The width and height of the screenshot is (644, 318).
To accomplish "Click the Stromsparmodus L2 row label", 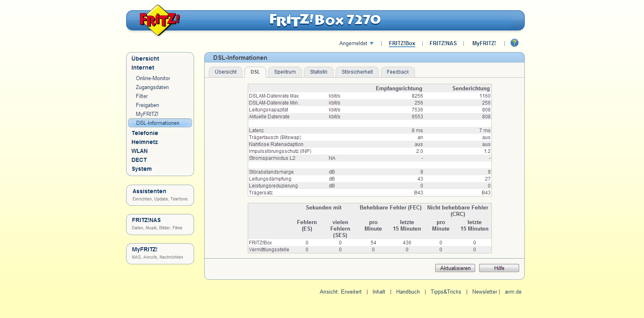I will pos(272,158).
